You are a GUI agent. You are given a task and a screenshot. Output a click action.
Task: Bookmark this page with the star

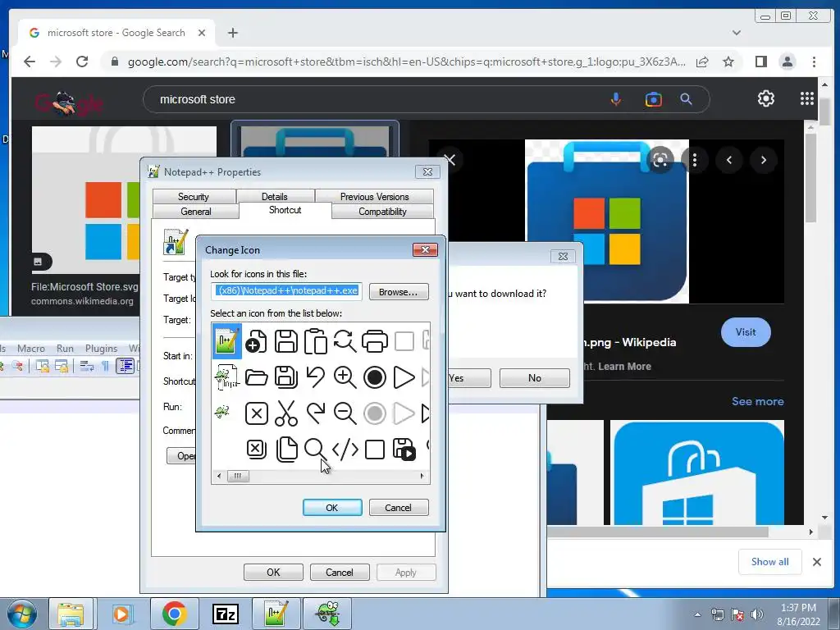pos(728,62)
